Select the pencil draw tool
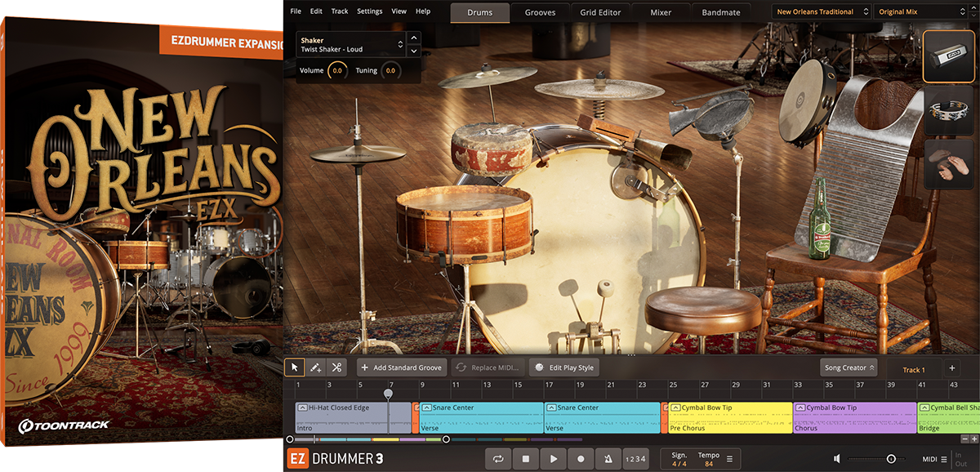The width and height of the screenshot is (980, 472). (315, 367)
